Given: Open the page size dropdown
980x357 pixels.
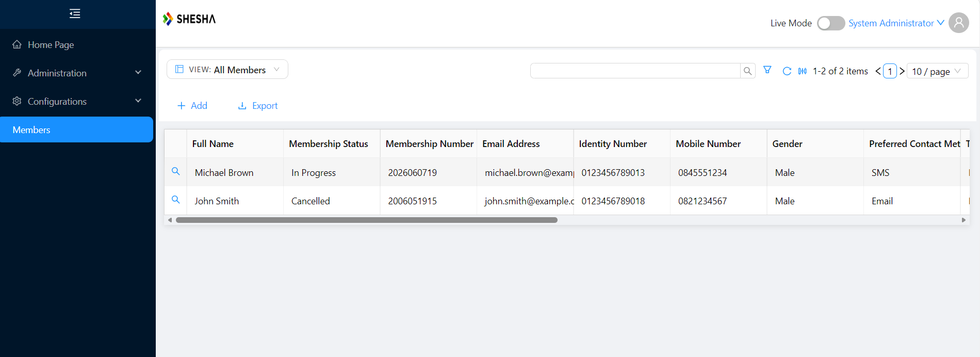Looking at the screenshot, I should pyautogui.click(x=937, y=71).
